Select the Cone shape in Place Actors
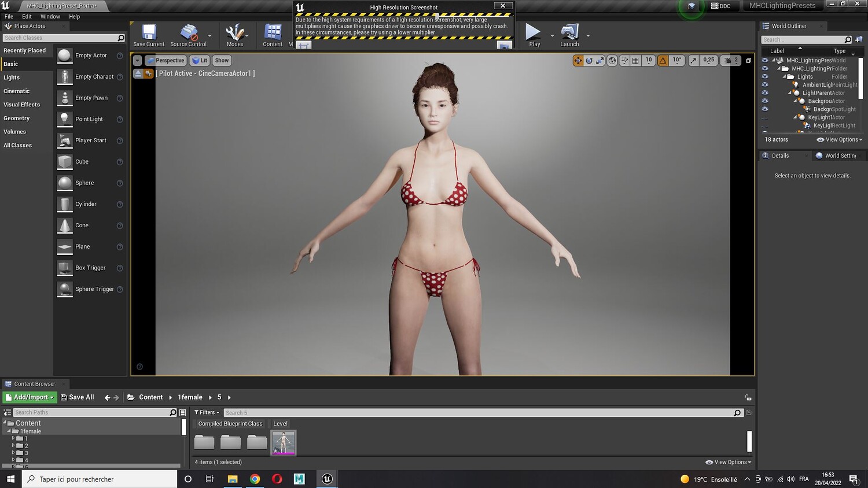 click(x=82, y=225)
